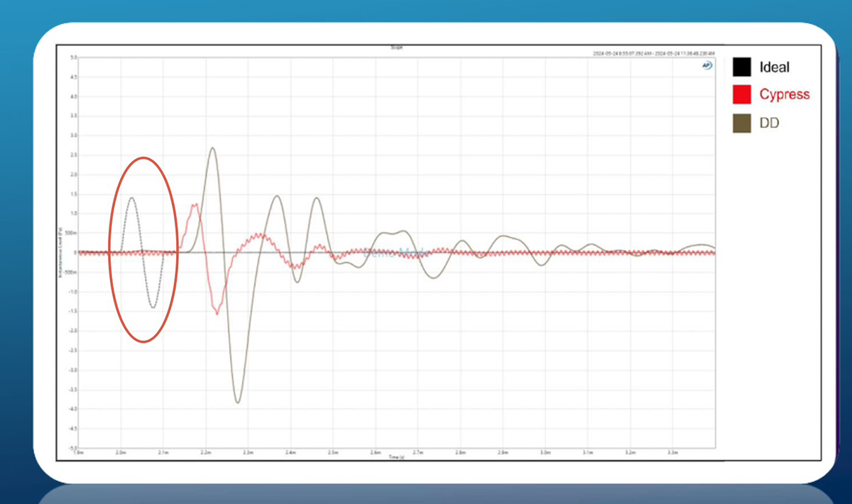
Task: Select the Cypress legend label
Action: [x=784, y=94]
